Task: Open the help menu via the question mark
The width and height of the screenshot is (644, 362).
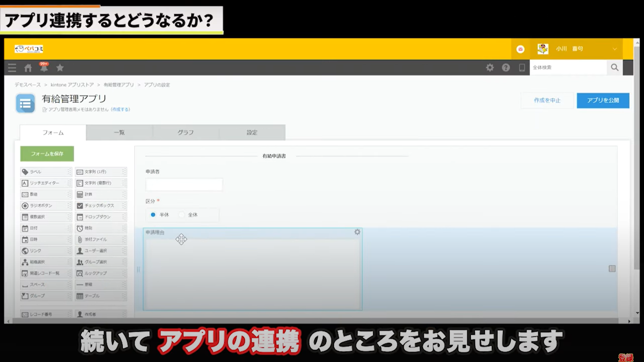Action: coord(506,67)
